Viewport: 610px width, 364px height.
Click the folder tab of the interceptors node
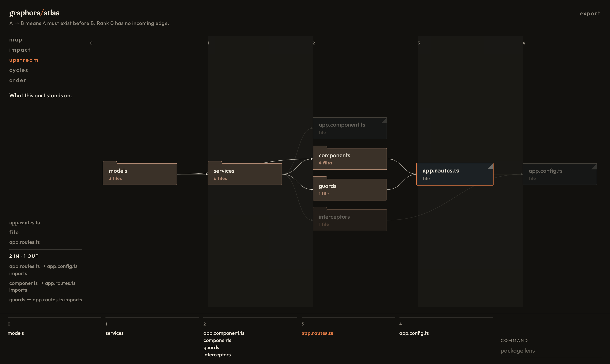pyautogui.click(x=320, y=208)
